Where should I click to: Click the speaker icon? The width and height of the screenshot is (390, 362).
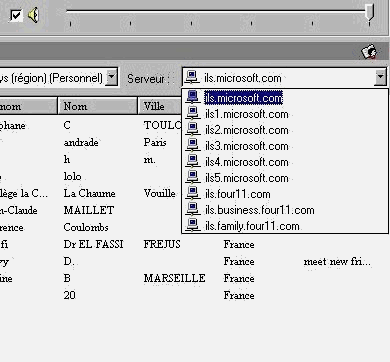[33, 15]
